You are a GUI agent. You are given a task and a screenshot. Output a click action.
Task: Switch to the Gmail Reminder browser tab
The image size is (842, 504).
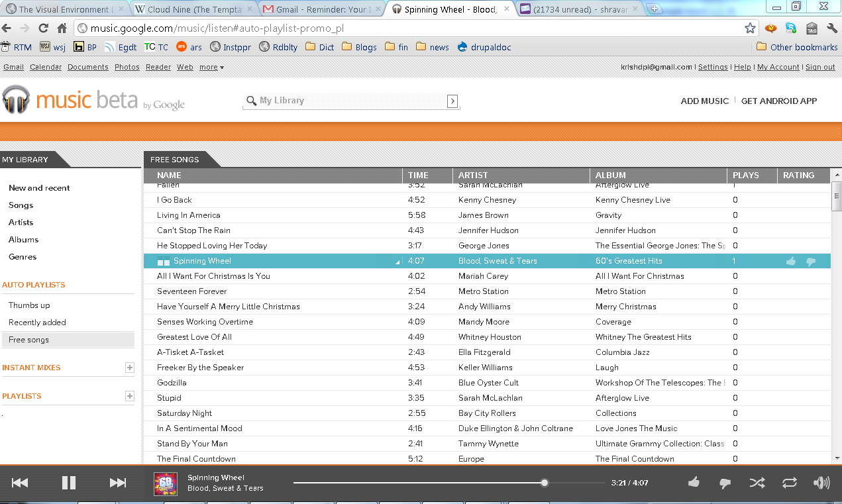(321, 9)
